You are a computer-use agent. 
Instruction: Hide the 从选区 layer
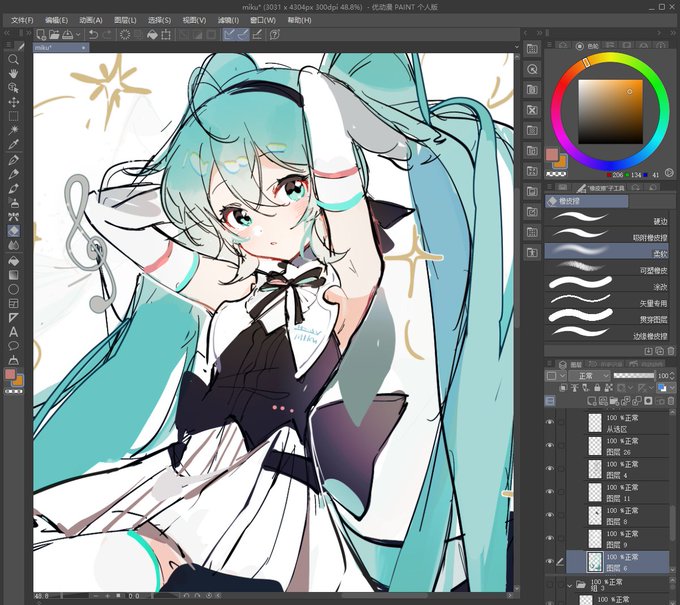click(550, 422)
